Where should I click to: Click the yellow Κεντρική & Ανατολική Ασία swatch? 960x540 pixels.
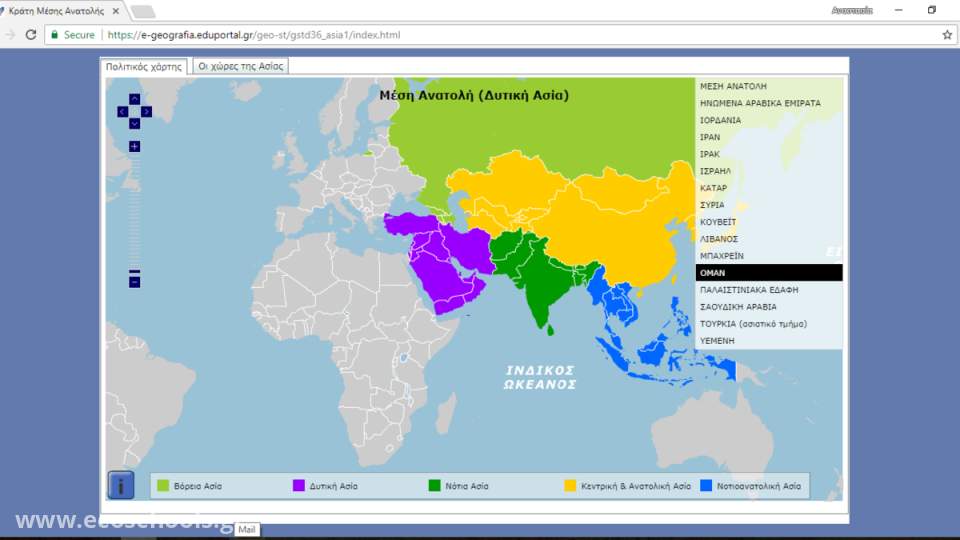point(570,486)
